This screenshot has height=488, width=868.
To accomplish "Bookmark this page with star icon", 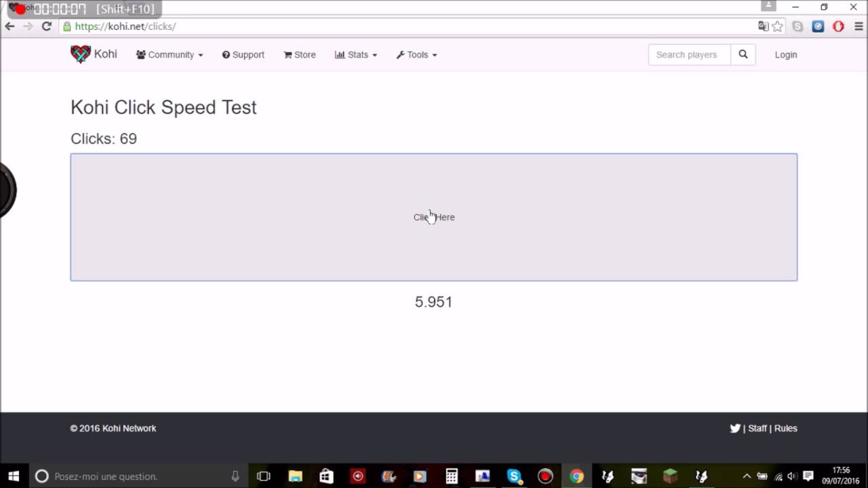I will coord(778,26).
